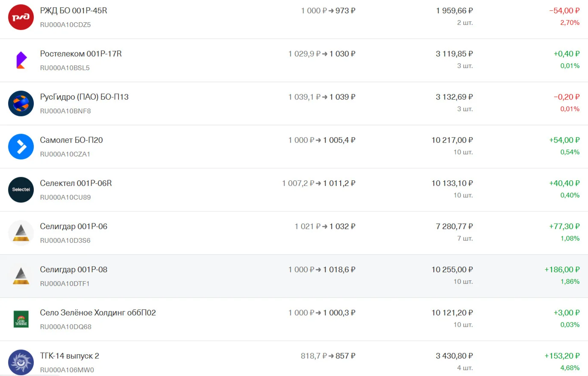Click ISIN code RU000A10DTF1
Image resolution: width=588 pixels, height=376 pixels.
coord(65,284)
